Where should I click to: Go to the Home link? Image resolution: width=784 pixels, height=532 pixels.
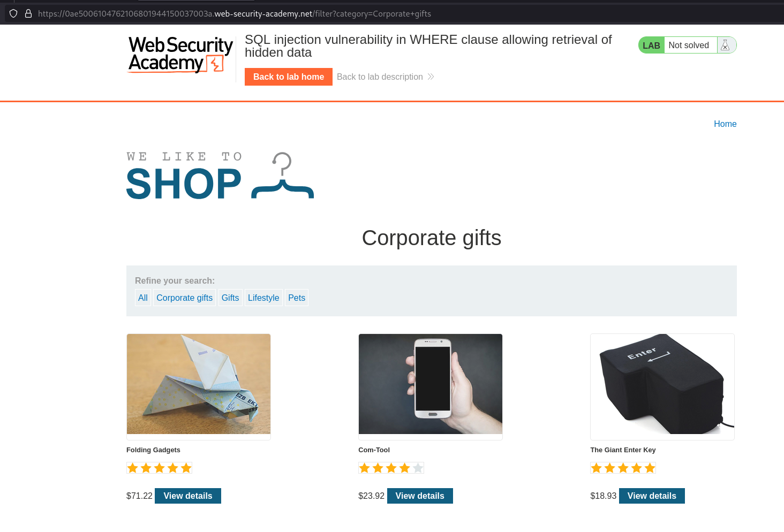point(725,124)
